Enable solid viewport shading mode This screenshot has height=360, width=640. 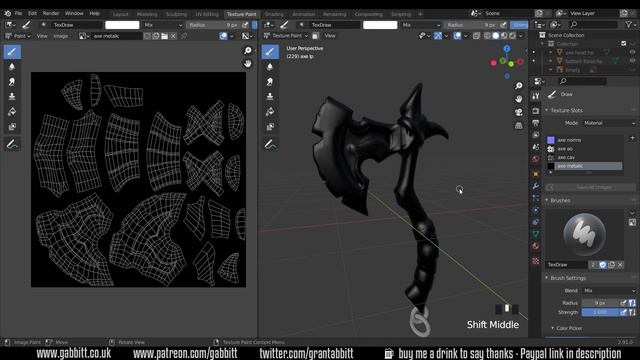click(x=496, y=36)
